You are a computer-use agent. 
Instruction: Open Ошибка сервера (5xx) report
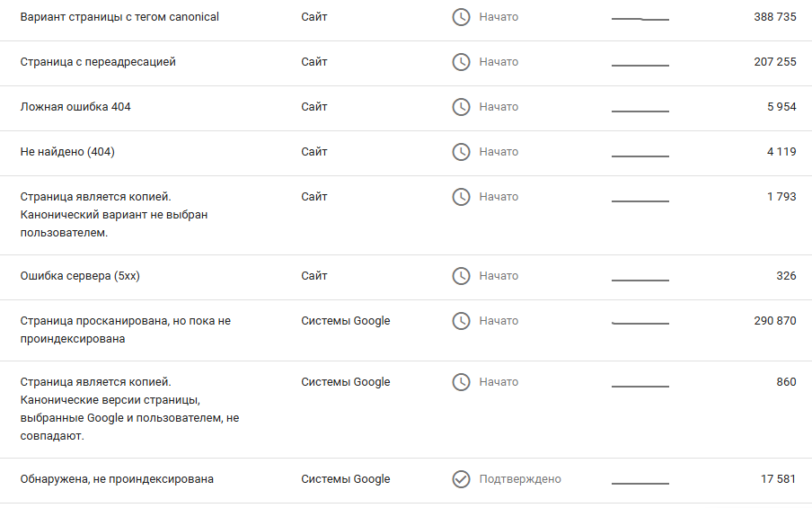pyautogui.click(x=80, y=276)
